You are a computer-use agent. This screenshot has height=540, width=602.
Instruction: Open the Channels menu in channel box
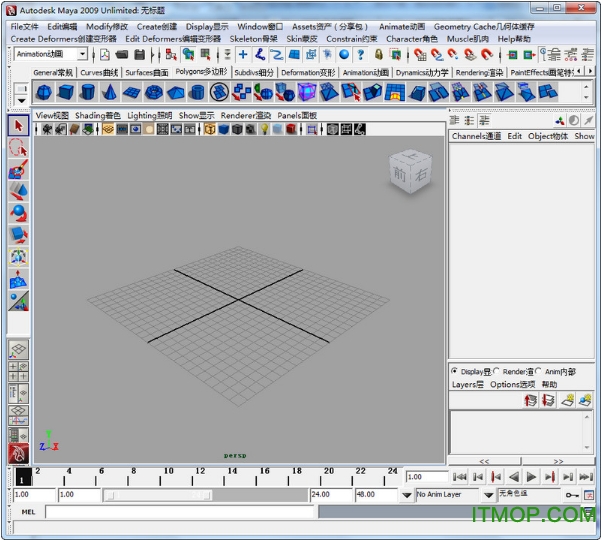pos(476,136)
